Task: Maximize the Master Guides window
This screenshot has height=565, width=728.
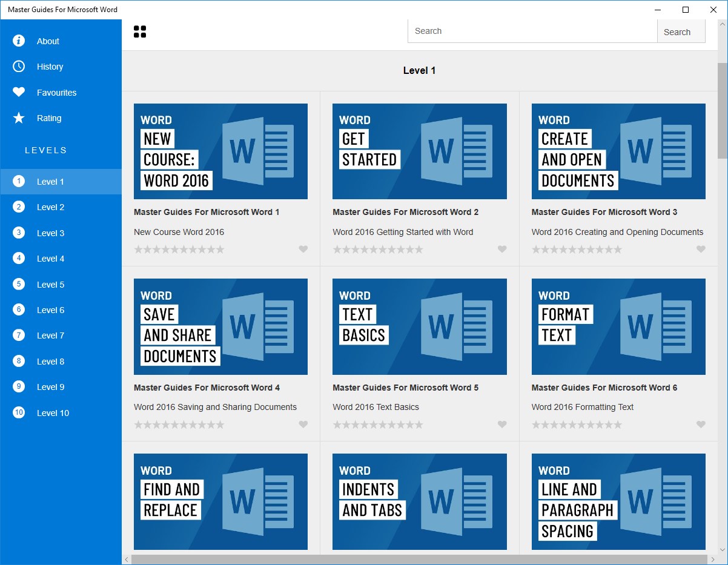Action: [x=686, y=10]
